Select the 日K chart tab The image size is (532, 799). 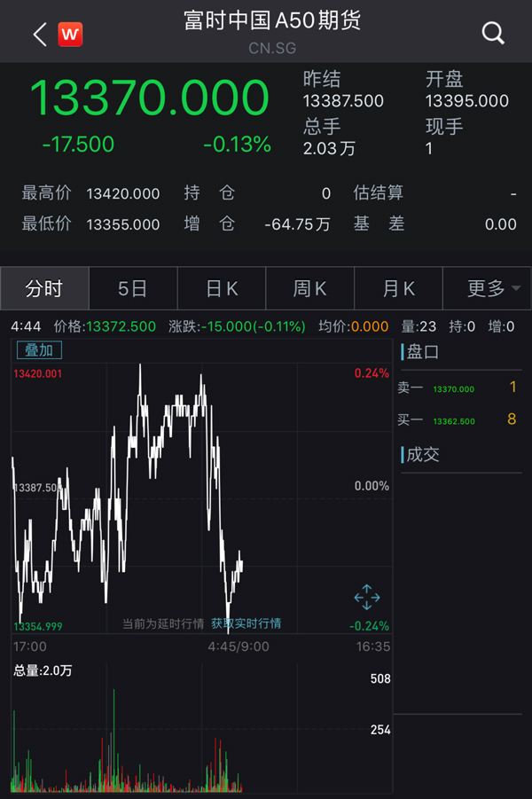(222, 288)
